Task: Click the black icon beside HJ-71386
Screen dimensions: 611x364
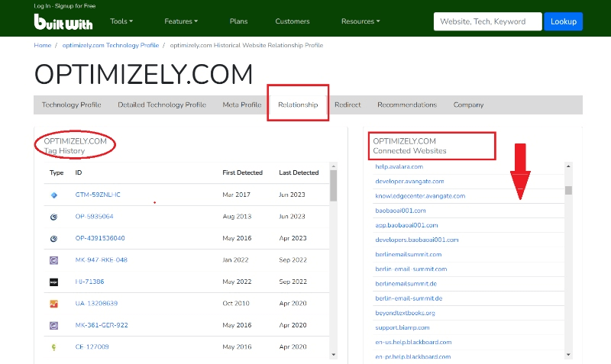Action: 53,282
